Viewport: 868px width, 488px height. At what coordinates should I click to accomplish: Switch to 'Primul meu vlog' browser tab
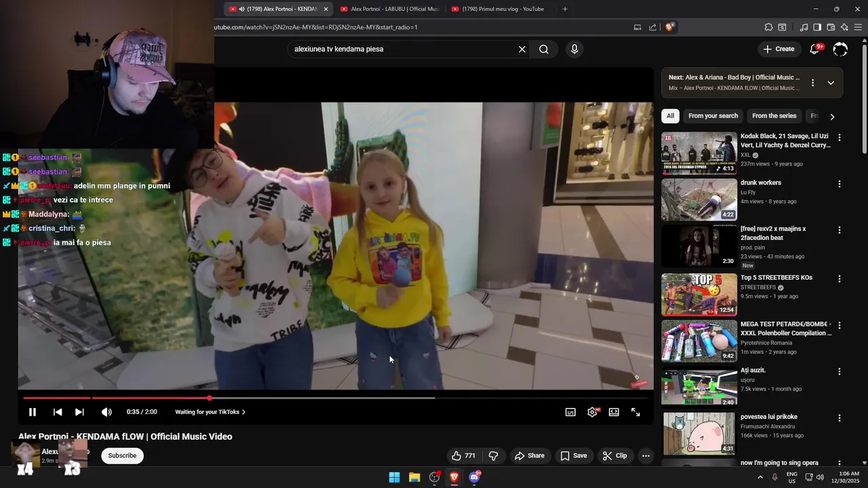point(500,9)
